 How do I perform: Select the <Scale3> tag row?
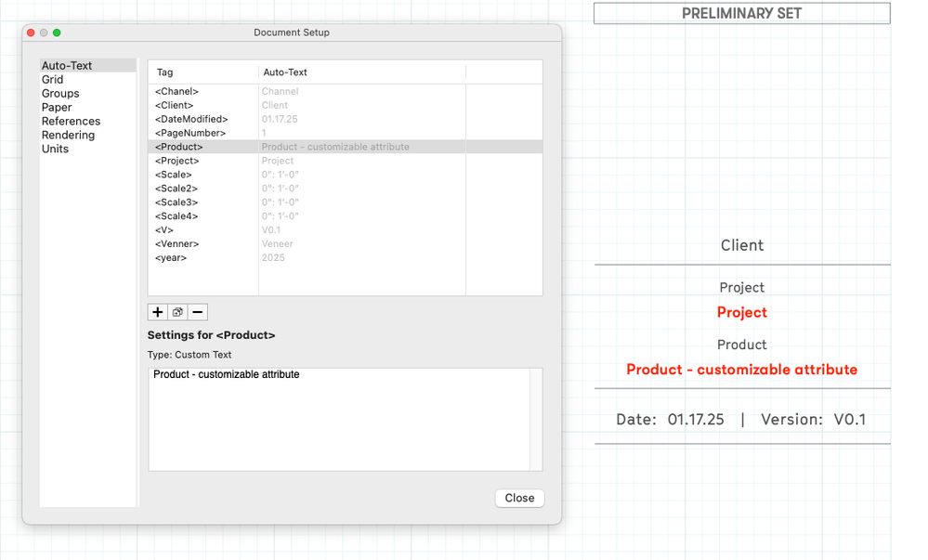(x=345, y=202)
